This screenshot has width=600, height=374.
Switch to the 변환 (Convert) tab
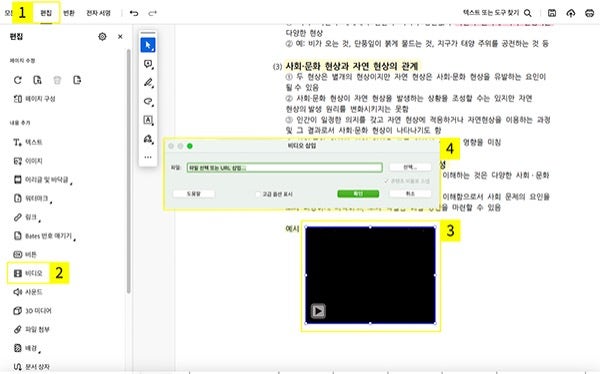tap(68, 13)
